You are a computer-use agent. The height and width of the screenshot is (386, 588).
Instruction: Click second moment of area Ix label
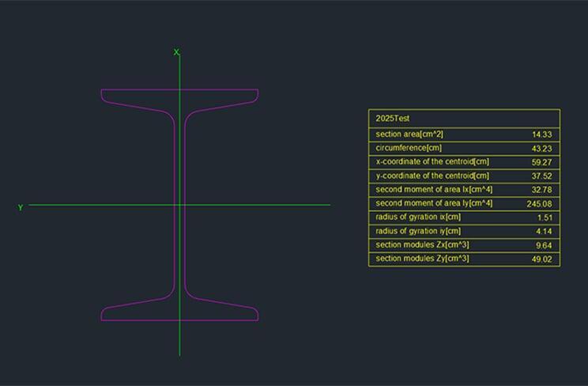[434, 189]
